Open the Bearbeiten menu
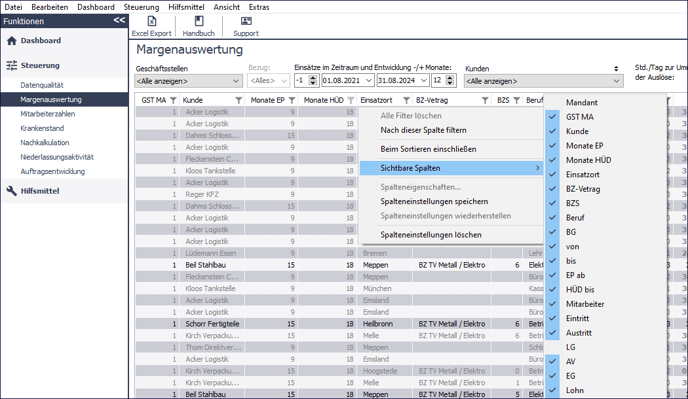This screenshot has width=688, height=399. (x=50, y=7)
